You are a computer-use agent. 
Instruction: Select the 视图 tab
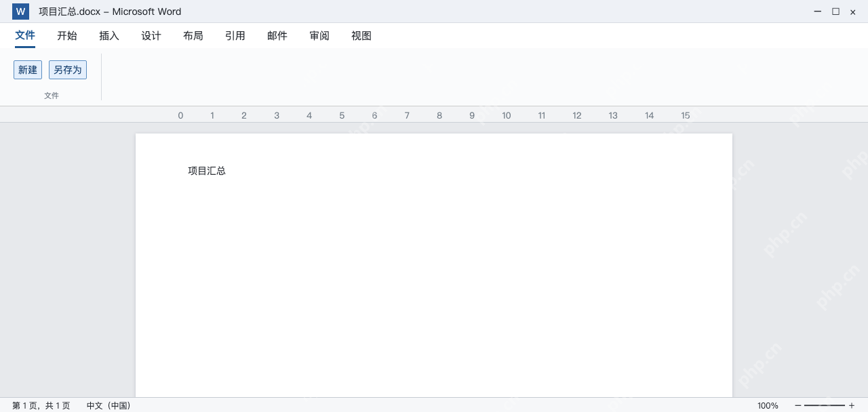tap(361, 36)
